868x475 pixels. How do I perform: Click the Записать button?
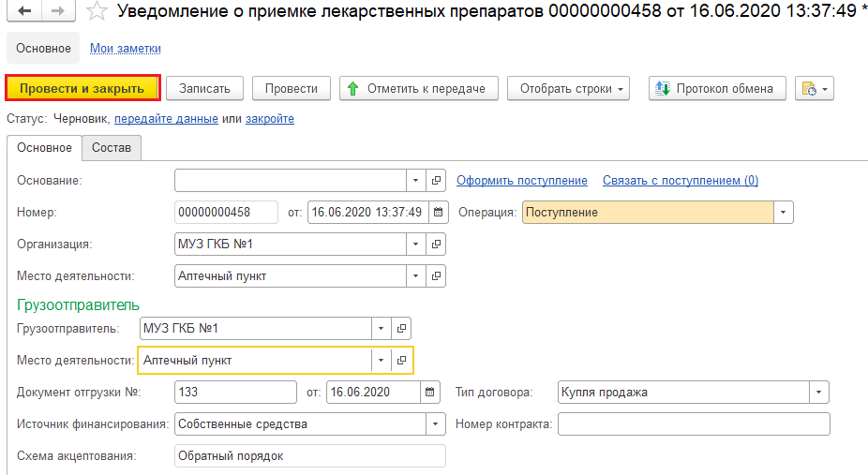[x=205, y=88]
